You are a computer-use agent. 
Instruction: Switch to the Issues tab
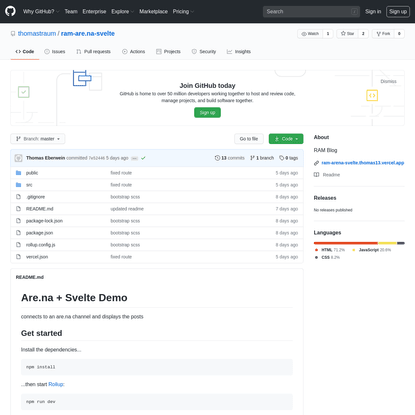coord(55,52)
